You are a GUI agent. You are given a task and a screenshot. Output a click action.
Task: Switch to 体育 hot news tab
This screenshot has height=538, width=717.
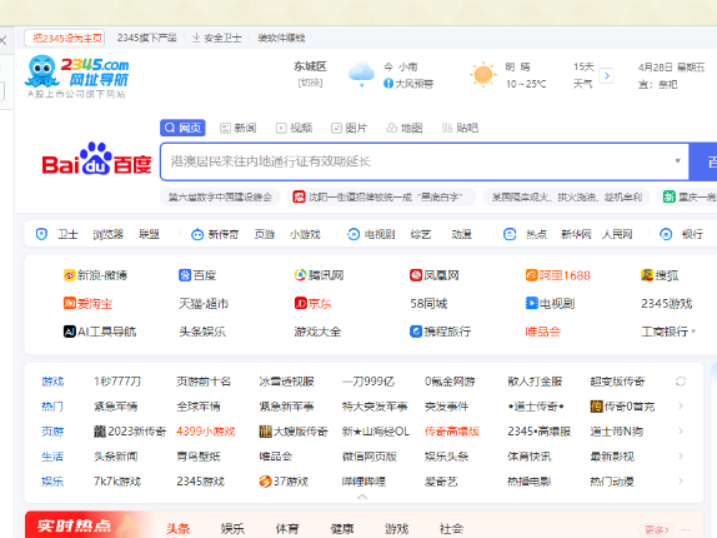pyautogui.click(x=287, y=529)
